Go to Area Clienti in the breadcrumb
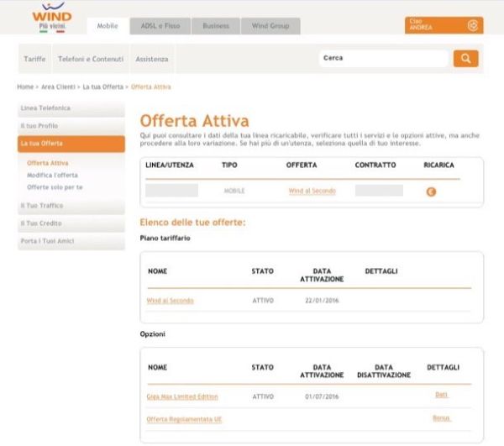This screenshot has height=446, width=504. [58, 87]
